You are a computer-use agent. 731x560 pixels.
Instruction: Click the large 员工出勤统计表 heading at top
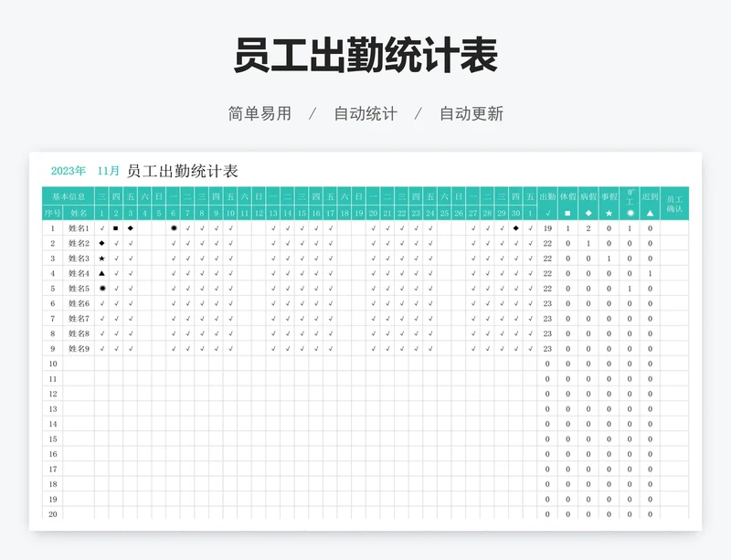(366, 56)
